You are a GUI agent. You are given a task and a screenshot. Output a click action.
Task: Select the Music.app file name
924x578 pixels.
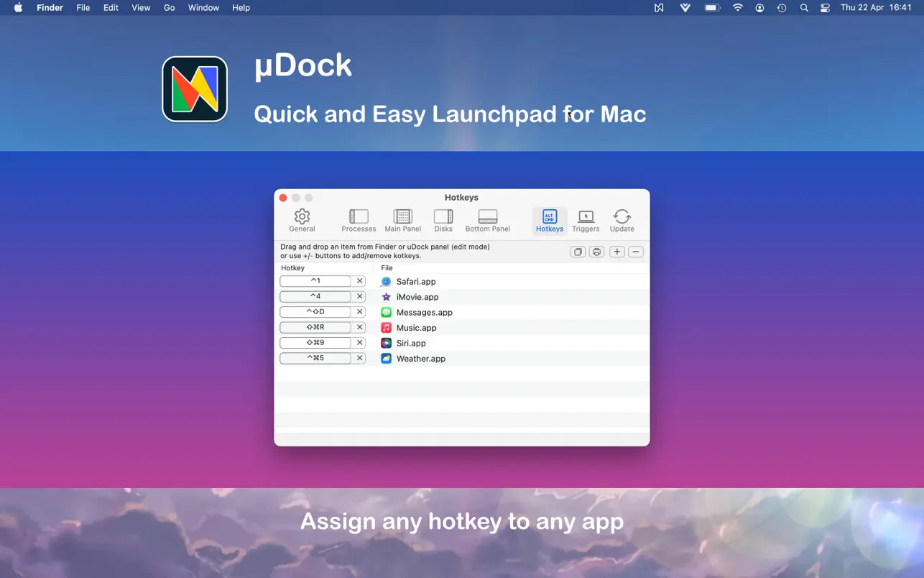(x=417, y=328)
